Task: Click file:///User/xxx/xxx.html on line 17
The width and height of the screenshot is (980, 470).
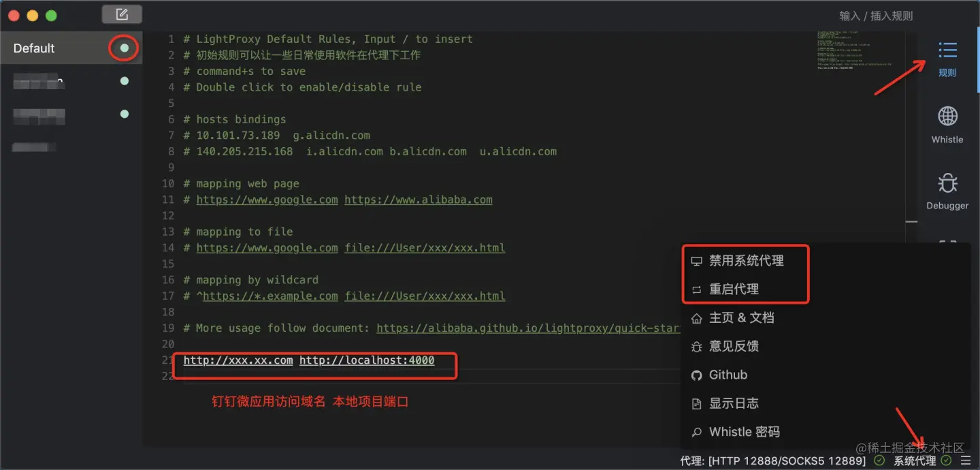Action: 425,296
